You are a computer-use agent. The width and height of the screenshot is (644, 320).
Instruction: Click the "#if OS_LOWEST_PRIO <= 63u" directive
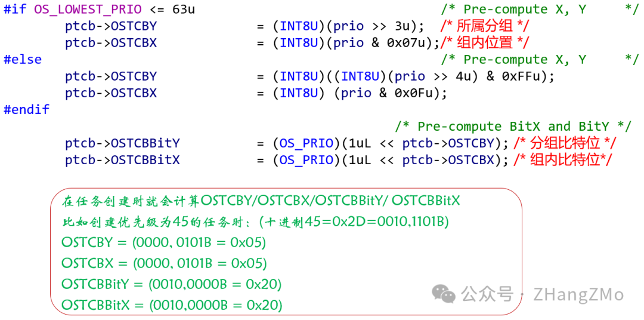tap(100, 10)
